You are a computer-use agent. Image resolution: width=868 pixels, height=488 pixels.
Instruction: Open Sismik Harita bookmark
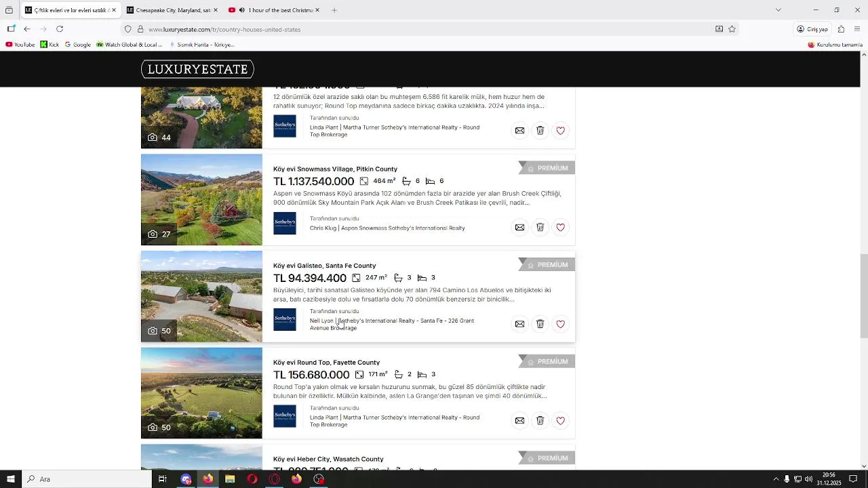201,45
